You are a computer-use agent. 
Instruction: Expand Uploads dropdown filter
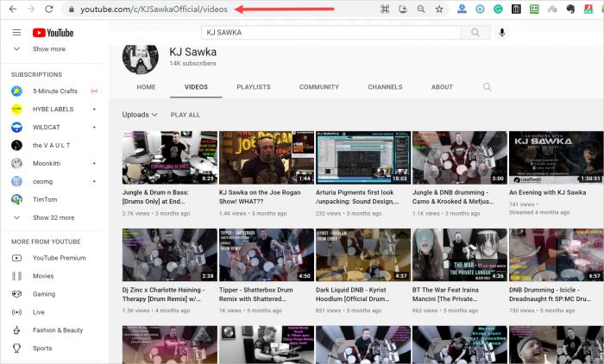click(x=140, y=115)
